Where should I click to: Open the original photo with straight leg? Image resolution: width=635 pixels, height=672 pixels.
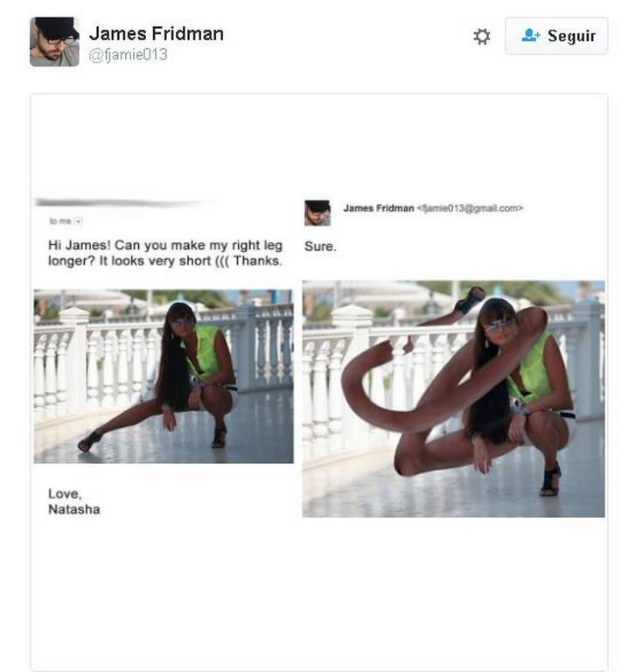click(164, 376)
